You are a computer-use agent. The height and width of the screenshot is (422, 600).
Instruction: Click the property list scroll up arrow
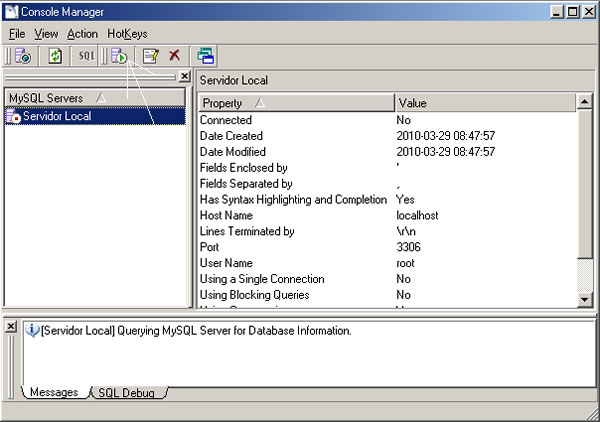coord(584,101)
